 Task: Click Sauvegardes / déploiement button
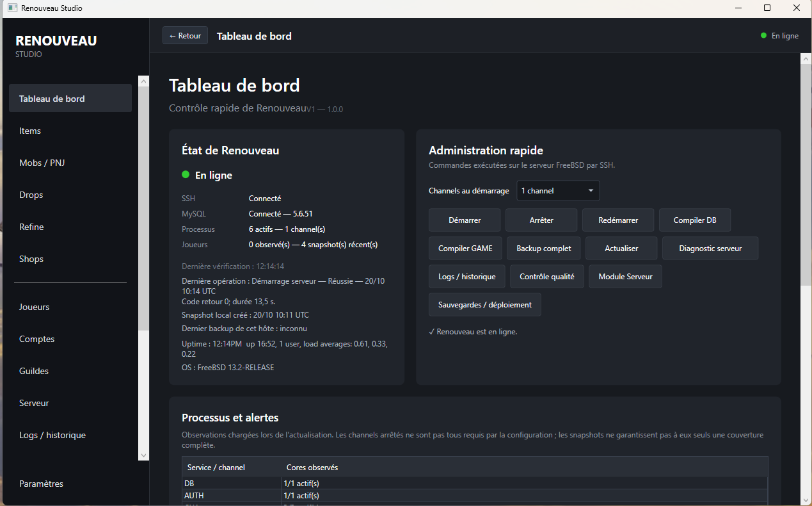pos(485,304)
